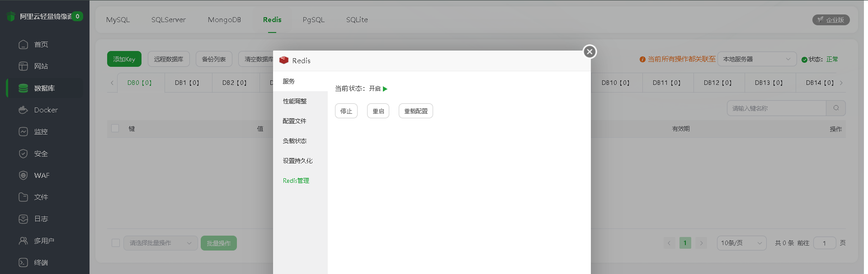Viewport: 868px width, 274px height.
Task: Click the 企业版 enterprise badge
Action: (x=831, y=20)
